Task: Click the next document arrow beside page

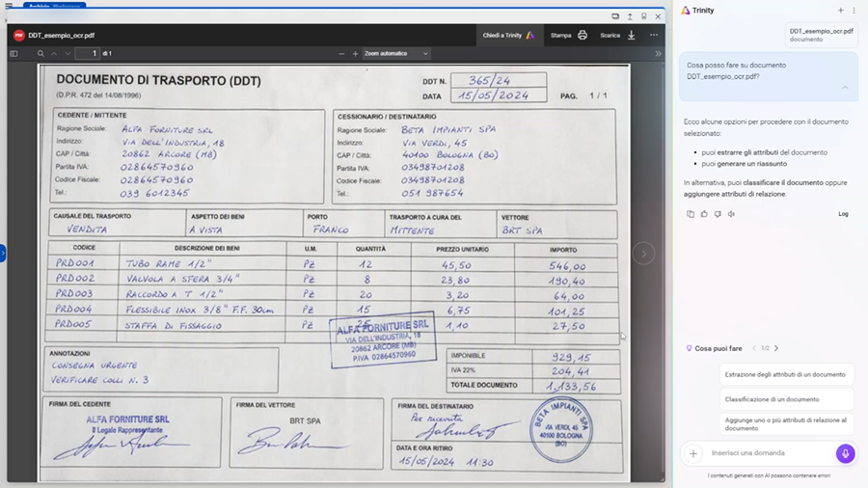Action: coord(644,254)
